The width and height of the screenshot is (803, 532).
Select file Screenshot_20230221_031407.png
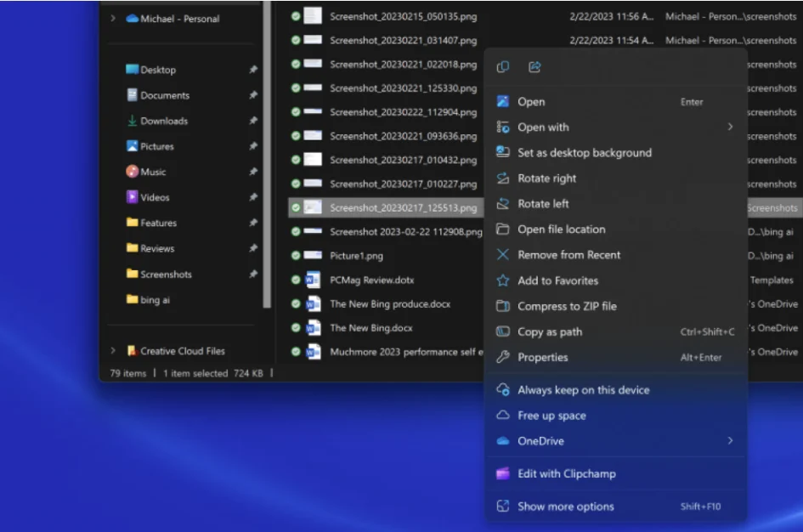[x=403, y=41]
